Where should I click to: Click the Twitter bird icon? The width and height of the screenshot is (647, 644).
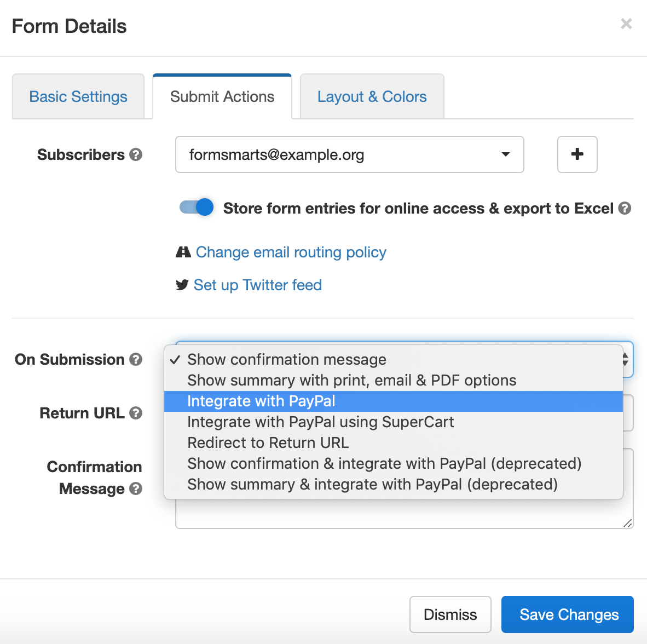click(x=182, y=285)
